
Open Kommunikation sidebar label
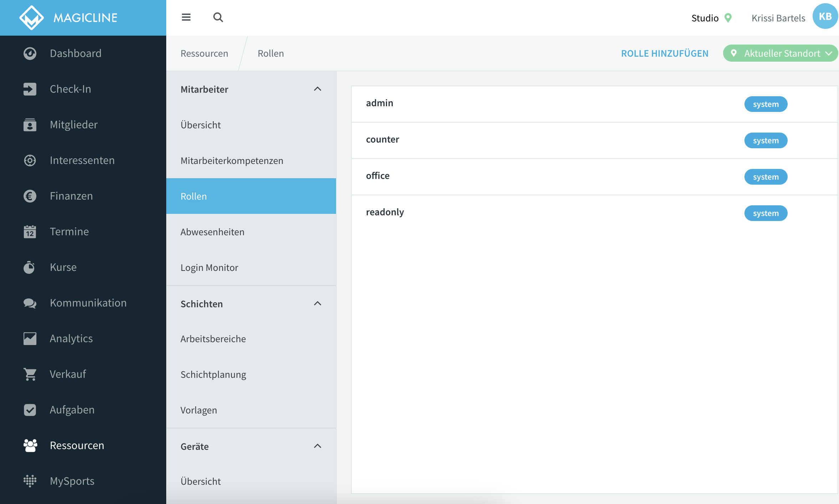coord(88,303)
